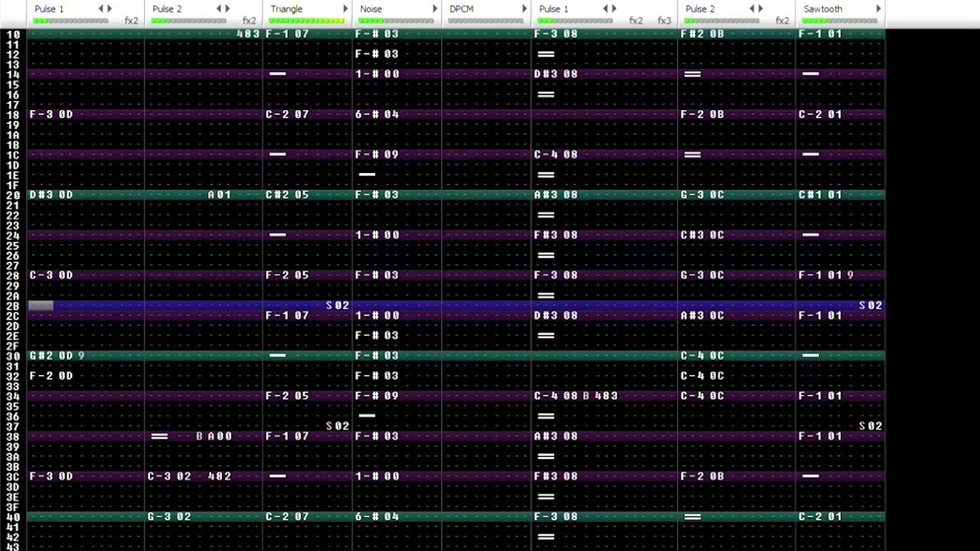
Task: Add effect column right arrow, Pulse 1 beside DPCM
Action: [x=614, y=8]
